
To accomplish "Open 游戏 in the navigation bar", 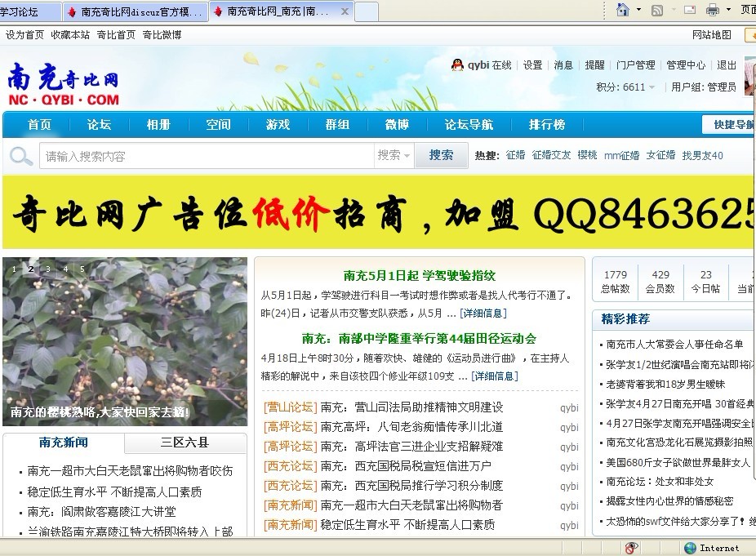I will 278,125.
